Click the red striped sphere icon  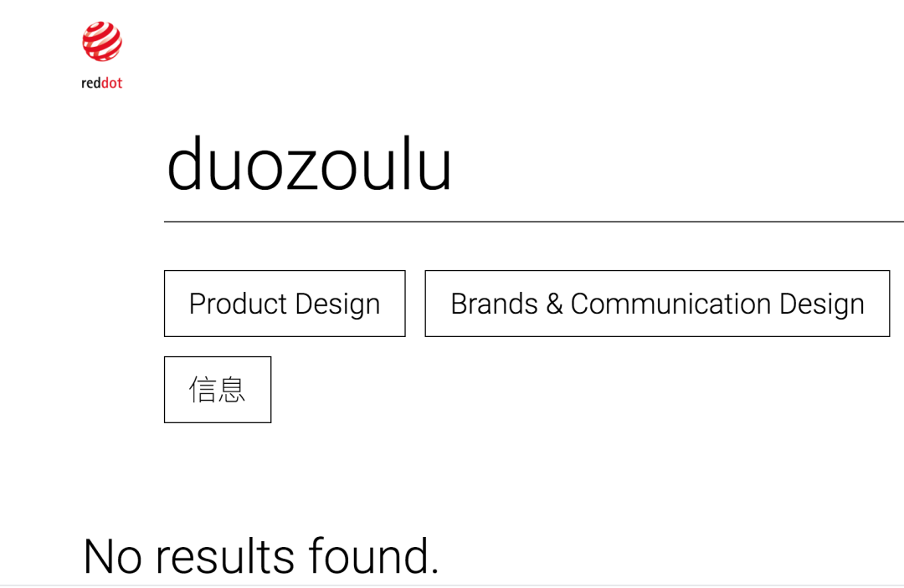pyautogui.click(x=102, y=42)
